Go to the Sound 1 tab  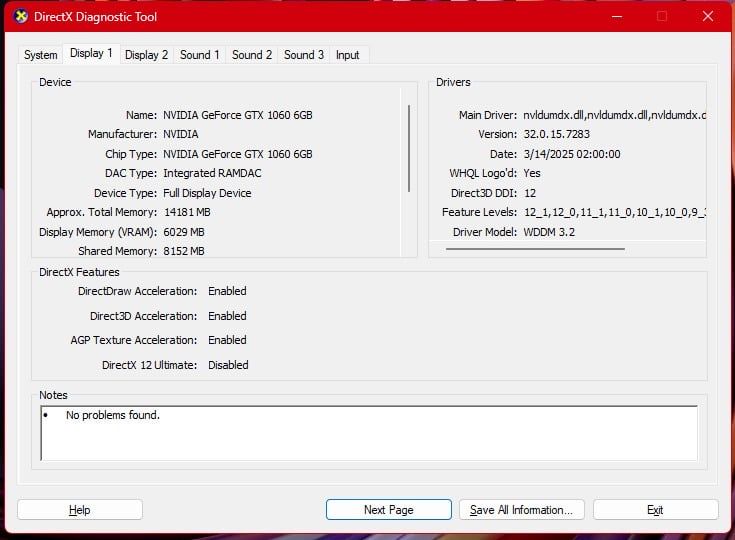[200, 55]
